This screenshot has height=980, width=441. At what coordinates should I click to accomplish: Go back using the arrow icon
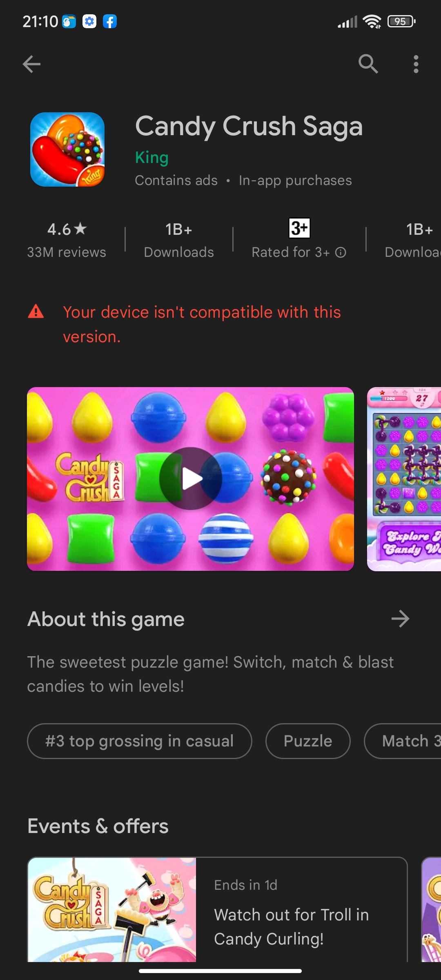31,64
